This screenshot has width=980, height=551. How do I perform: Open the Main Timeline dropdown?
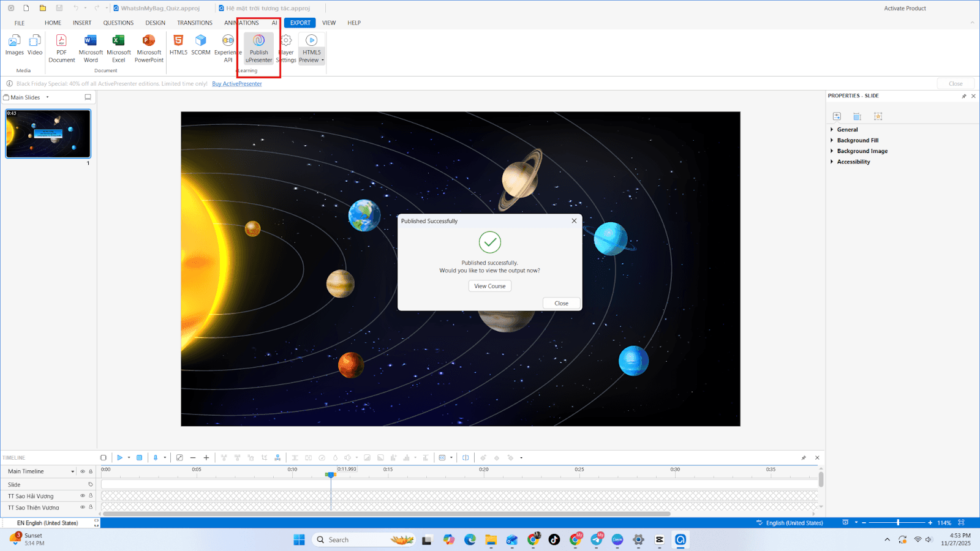tap(72, 471)
